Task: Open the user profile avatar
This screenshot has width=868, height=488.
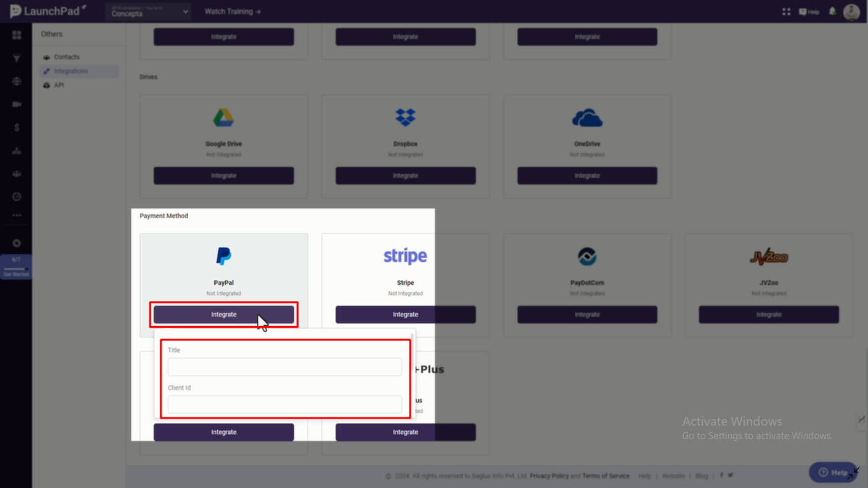Action: (851, 11)
